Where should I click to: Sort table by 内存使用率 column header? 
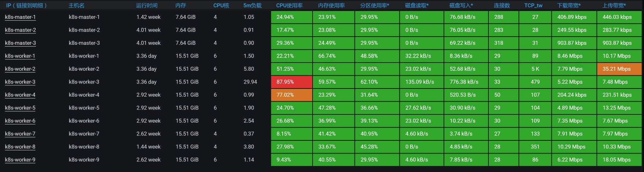(x=331, y=5)
